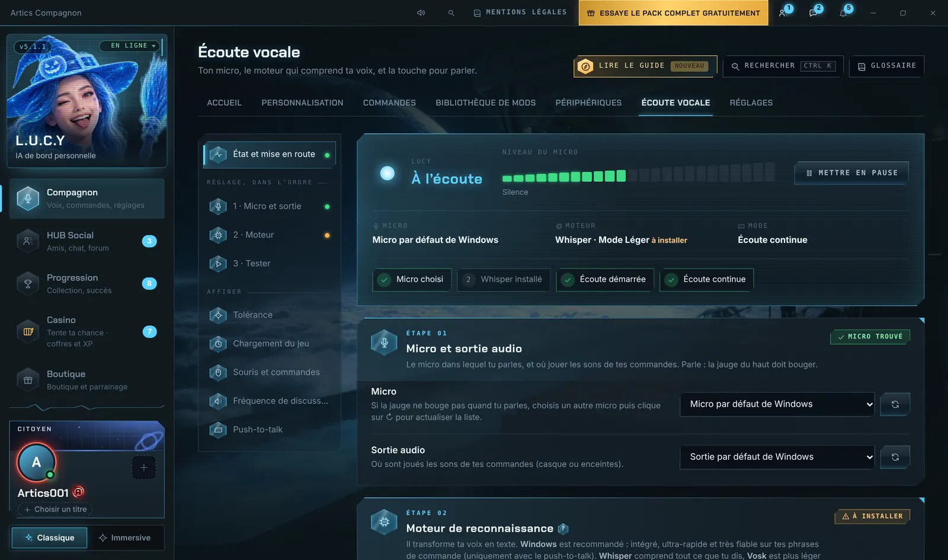
Task: Click the Écoute continue status chip
Action: coord(706,280)
